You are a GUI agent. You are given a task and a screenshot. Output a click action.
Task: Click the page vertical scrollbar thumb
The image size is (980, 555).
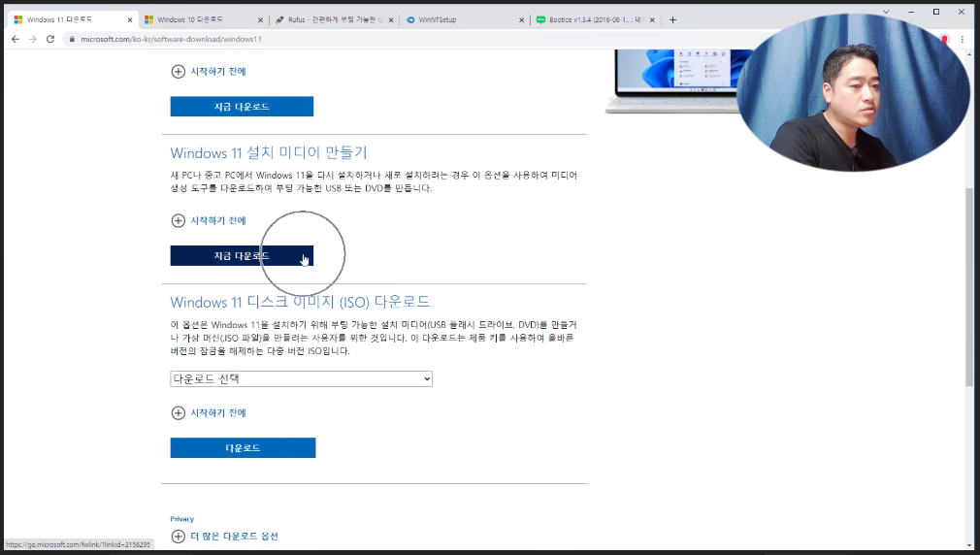click(969, 287)
